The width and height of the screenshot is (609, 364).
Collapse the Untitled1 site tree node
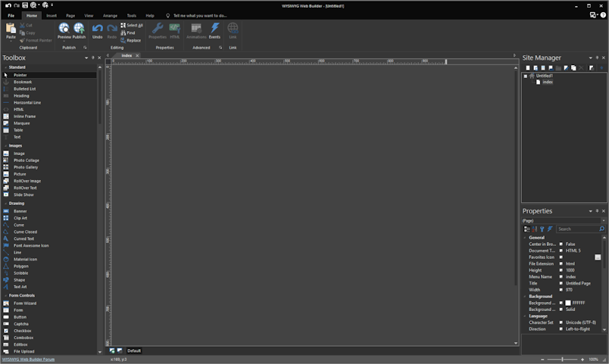coord(526,76)
